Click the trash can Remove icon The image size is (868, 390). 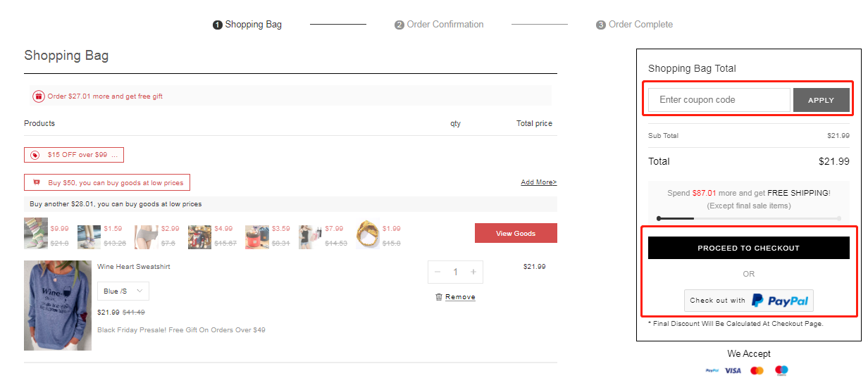tap(439, 297)
